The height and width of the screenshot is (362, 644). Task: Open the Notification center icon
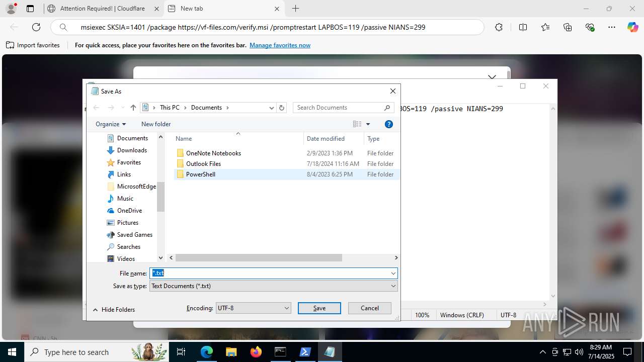[628, 352]
